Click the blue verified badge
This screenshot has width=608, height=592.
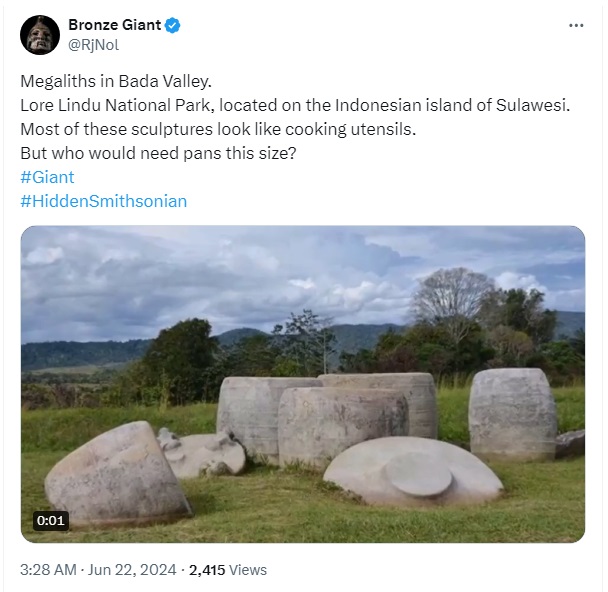pyautogui.click(x=172, y=25)
